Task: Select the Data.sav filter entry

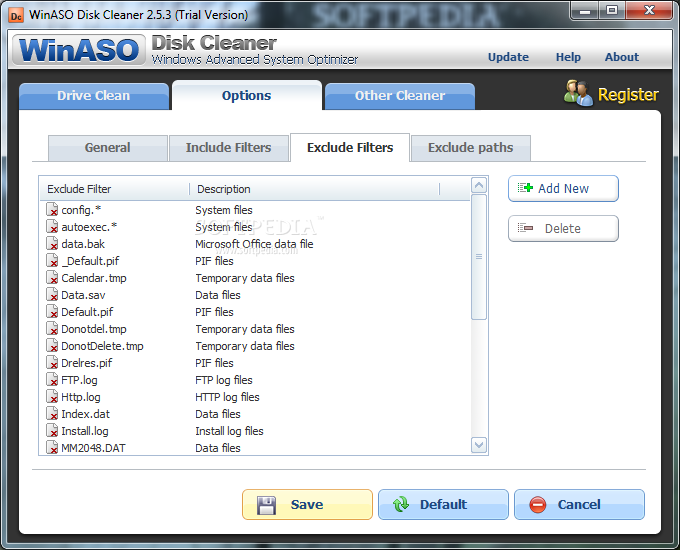Action: (x=255, y=295)
